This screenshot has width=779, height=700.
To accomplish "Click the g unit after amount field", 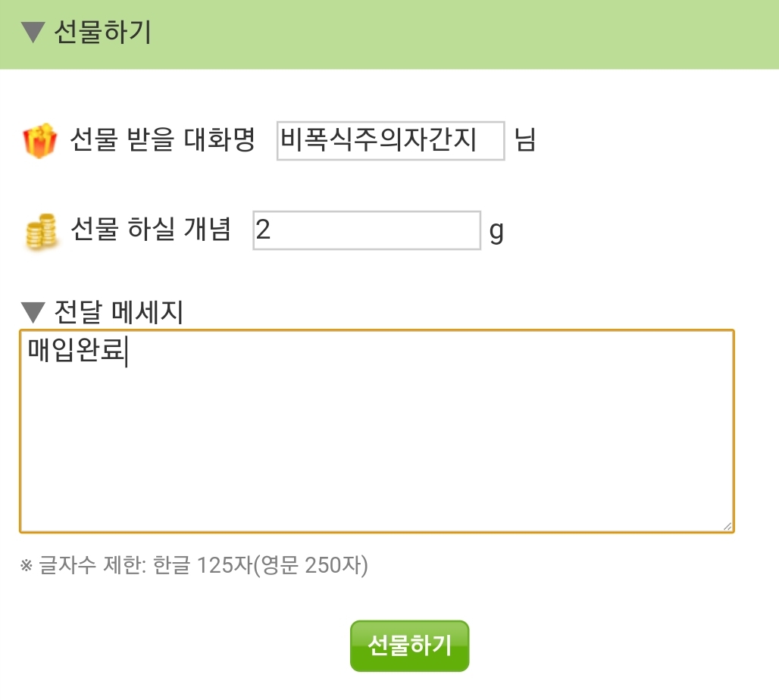I will [x=496, y=231].
